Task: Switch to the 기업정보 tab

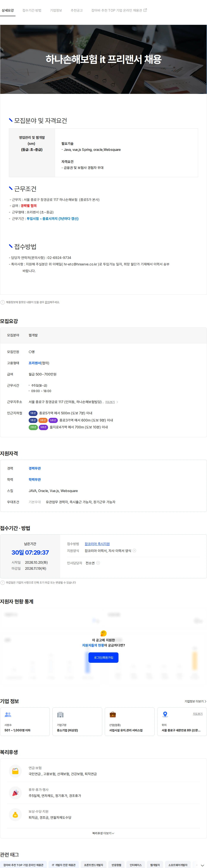Action: pos(56,10)
